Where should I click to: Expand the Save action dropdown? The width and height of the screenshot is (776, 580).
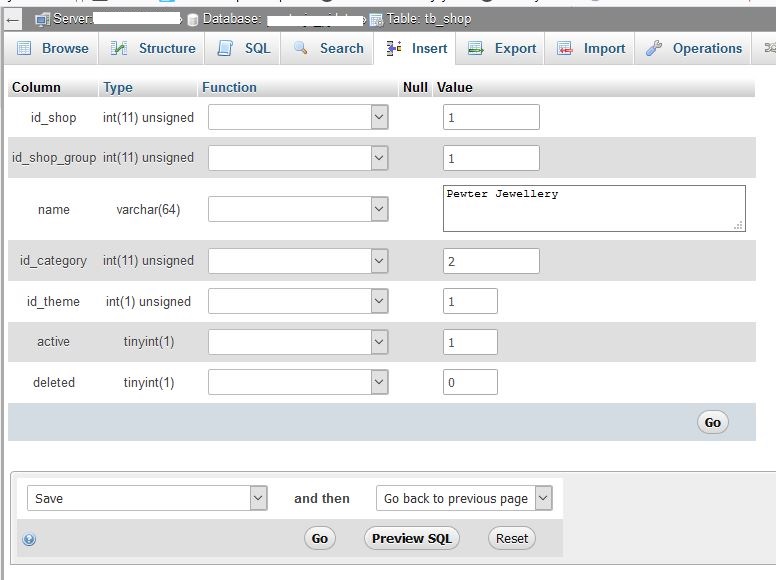146,498
